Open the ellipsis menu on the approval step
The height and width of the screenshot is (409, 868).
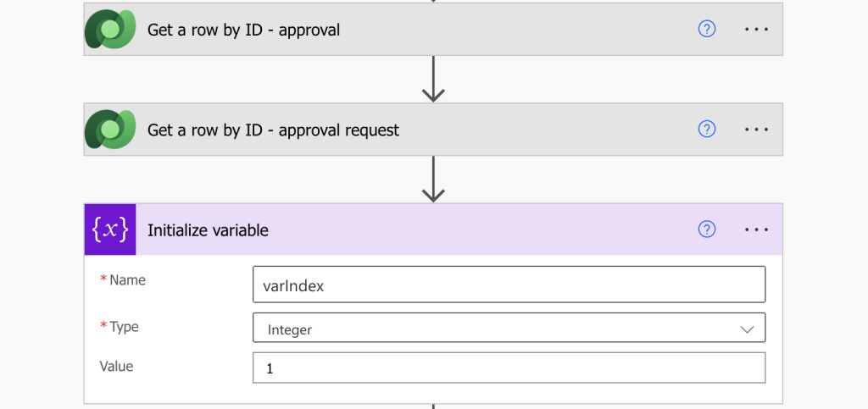756,29
